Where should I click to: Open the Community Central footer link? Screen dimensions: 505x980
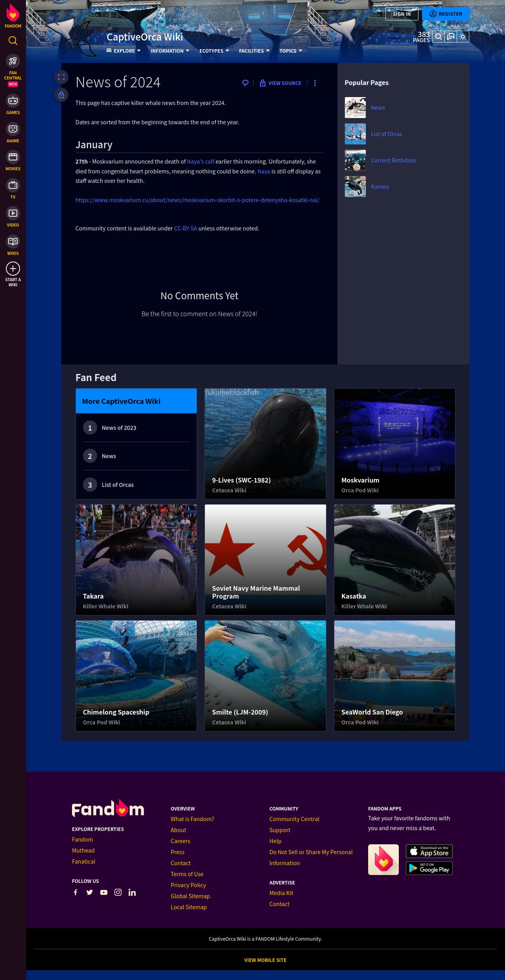(294, 819)
